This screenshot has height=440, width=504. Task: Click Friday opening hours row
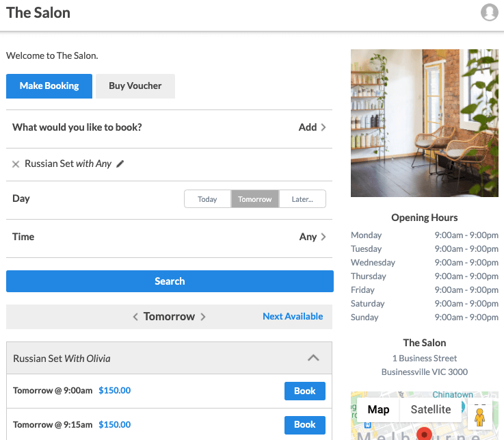pos(424,289)
